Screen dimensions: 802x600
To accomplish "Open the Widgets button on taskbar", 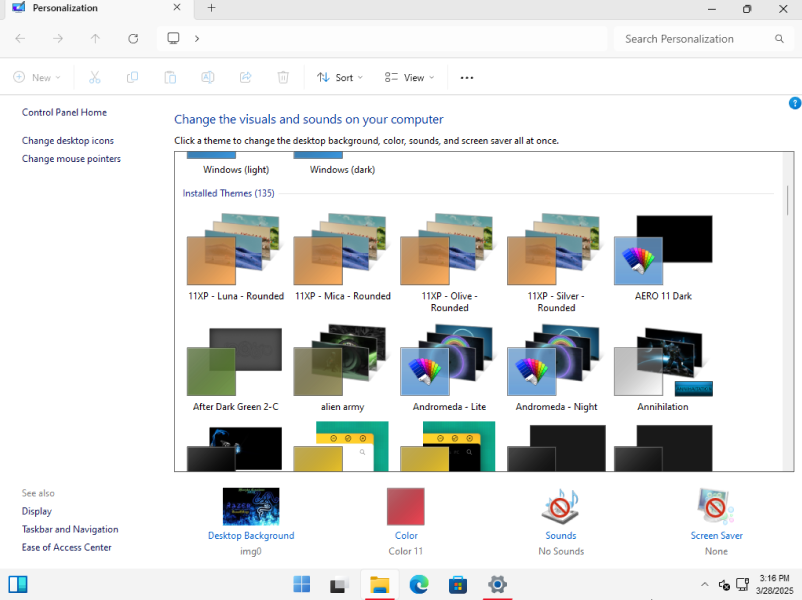I will click(x=18, y=584).
